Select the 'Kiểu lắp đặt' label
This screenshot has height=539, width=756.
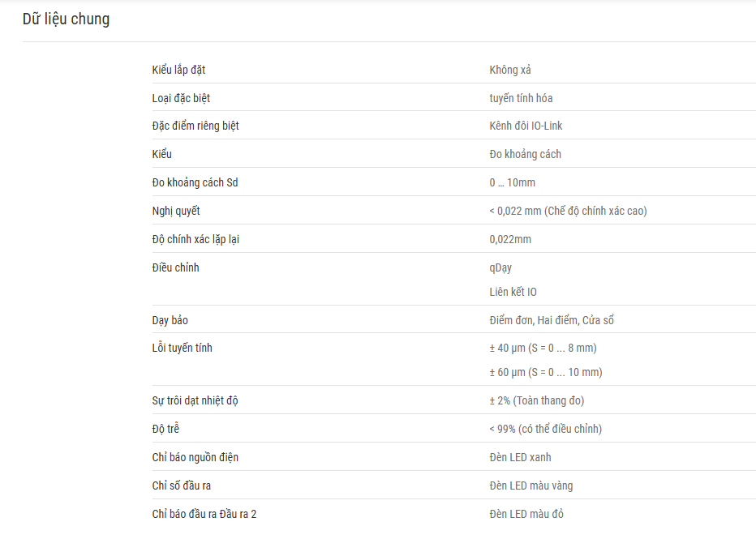pos(179,70)
